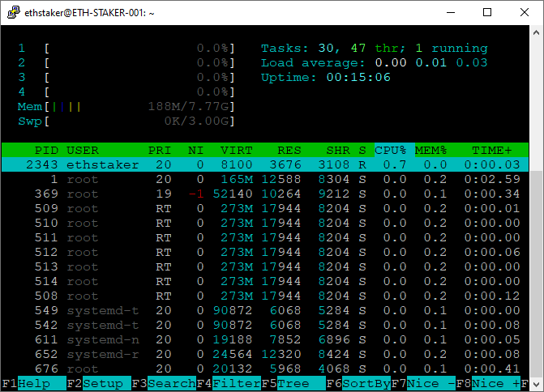544x392 pixels.
Task: Sort by the PRI column header
Action: [x=160, y=151]
